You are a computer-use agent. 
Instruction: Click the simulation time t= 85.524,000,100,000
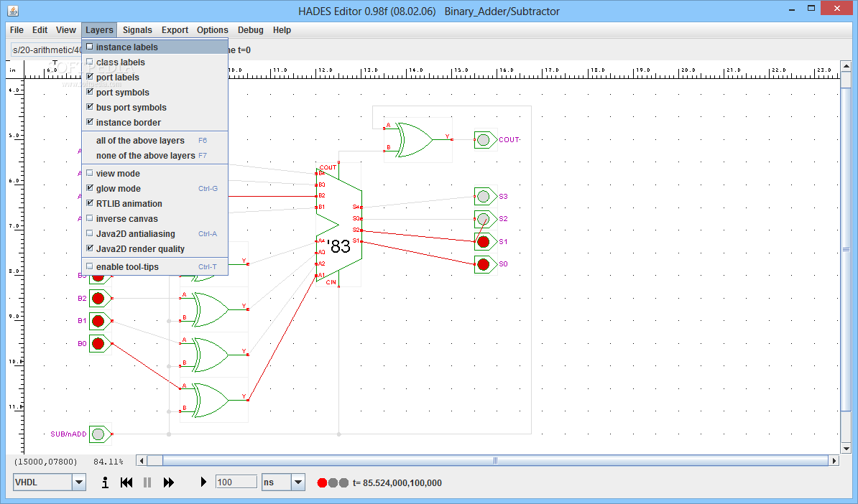pos(397,482)
